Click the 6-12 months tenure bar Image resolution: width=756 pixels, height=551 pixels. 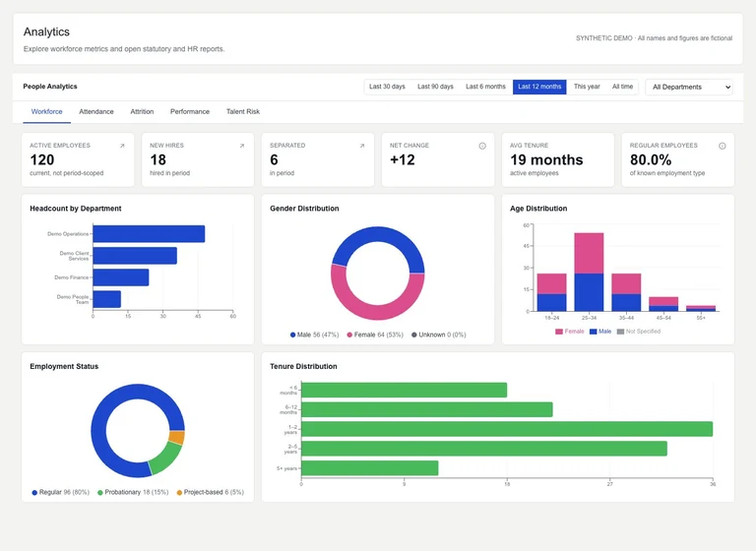click(x=426, y=409)
